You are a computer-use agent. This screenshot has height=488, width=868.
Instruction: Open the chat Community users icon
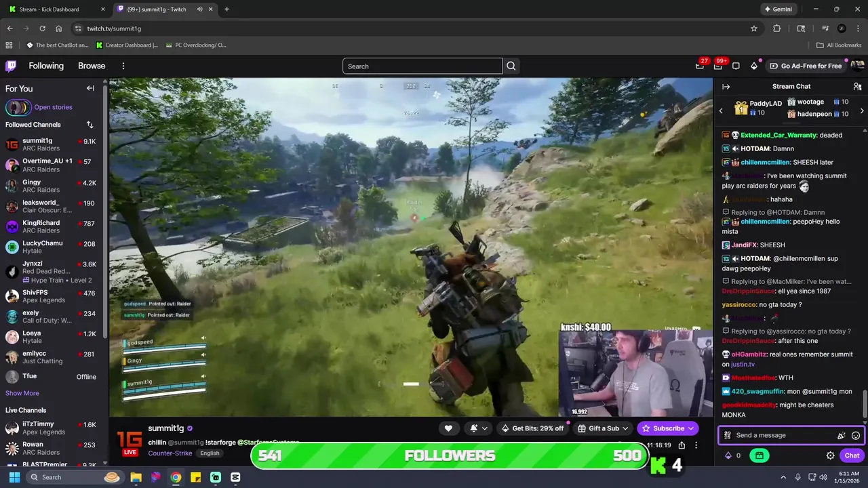tap(857, 87)
